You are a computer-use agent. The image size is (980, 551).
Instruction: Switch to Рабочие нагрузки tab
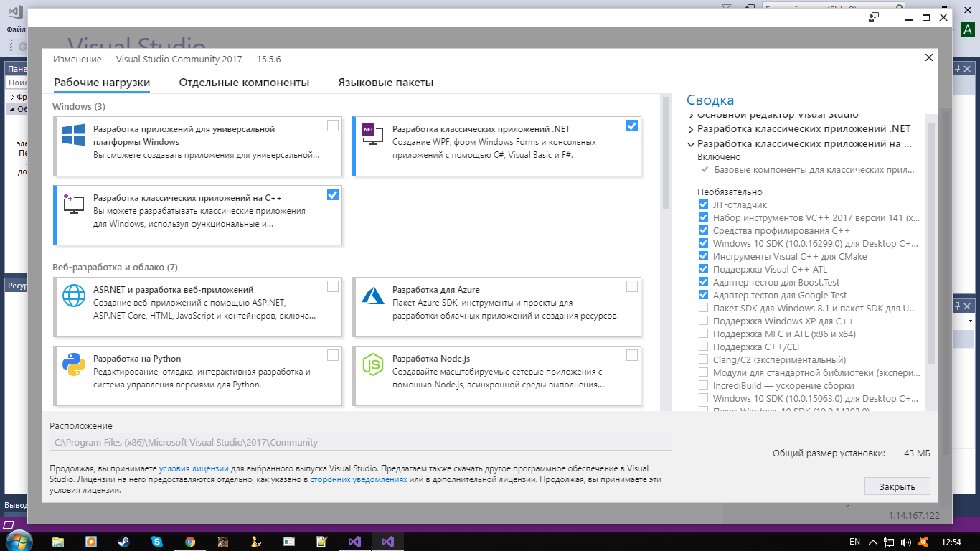click(102, 83)
